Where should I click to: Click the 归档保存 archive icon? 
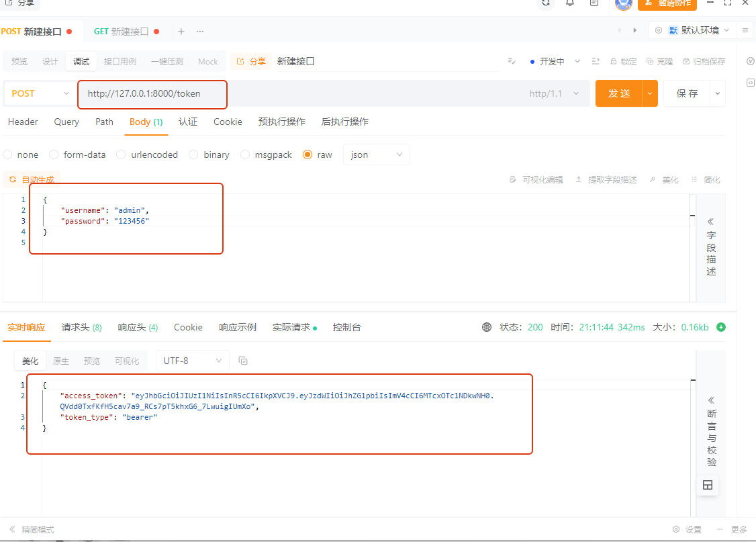point(686,61)
